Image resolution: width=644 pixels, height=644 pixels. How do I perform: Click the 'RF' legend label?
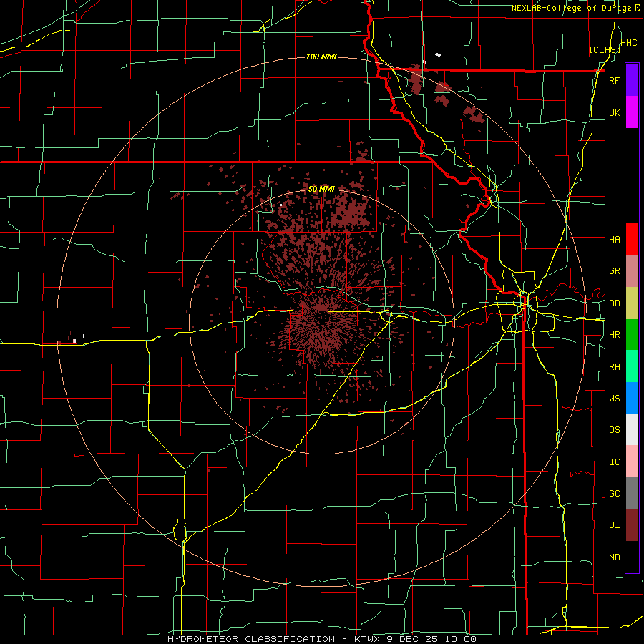(614, 80)
